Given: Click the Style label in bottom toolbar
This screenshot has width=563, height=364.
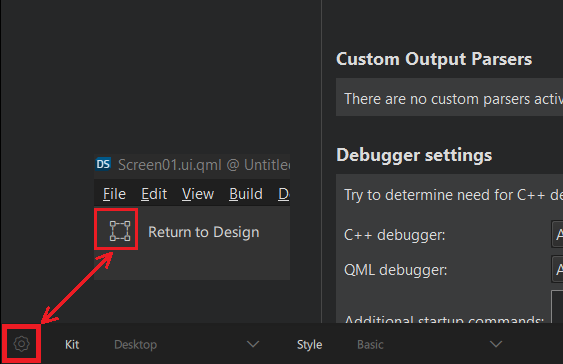Looking at the screenshot, I should point(309,345).
